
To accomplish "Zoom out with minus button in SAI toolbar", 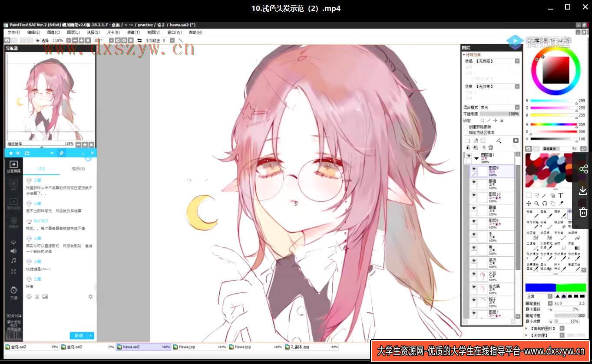I will pyautogui.click(x=75, y=40).
